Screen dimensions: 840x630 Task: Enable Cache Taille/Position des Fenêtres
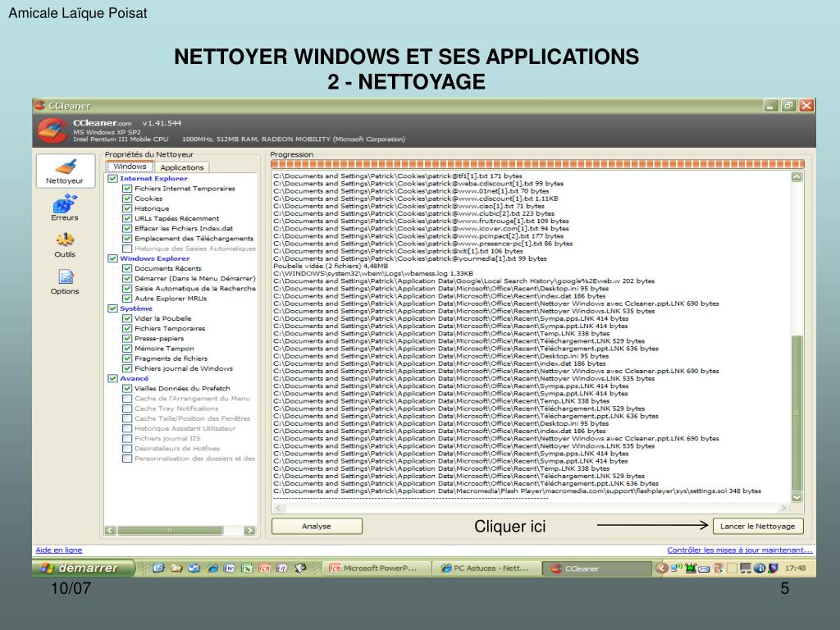click(127, 418)
